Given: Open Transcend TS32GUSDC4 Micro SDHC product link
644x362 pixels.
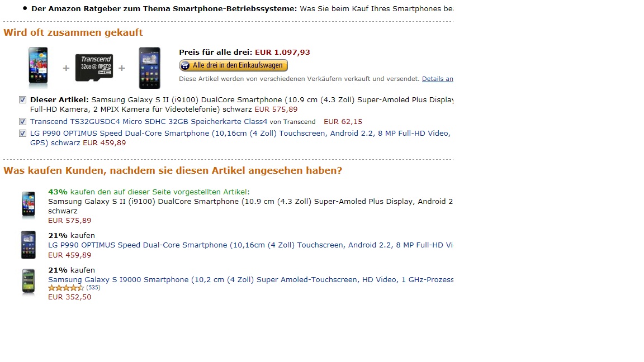Looking at the screenshot, I should pyautogui.click(x=149, y=121).
